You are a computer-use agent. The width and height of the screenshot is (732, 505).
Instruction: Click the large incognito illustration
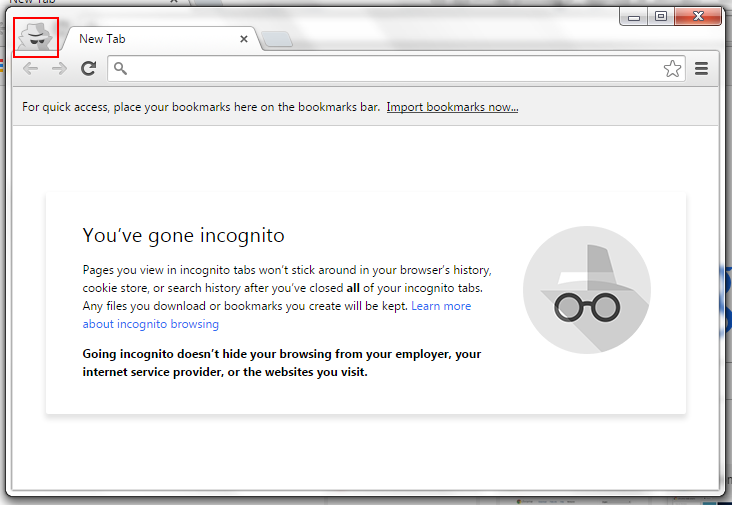click(587, 290)
